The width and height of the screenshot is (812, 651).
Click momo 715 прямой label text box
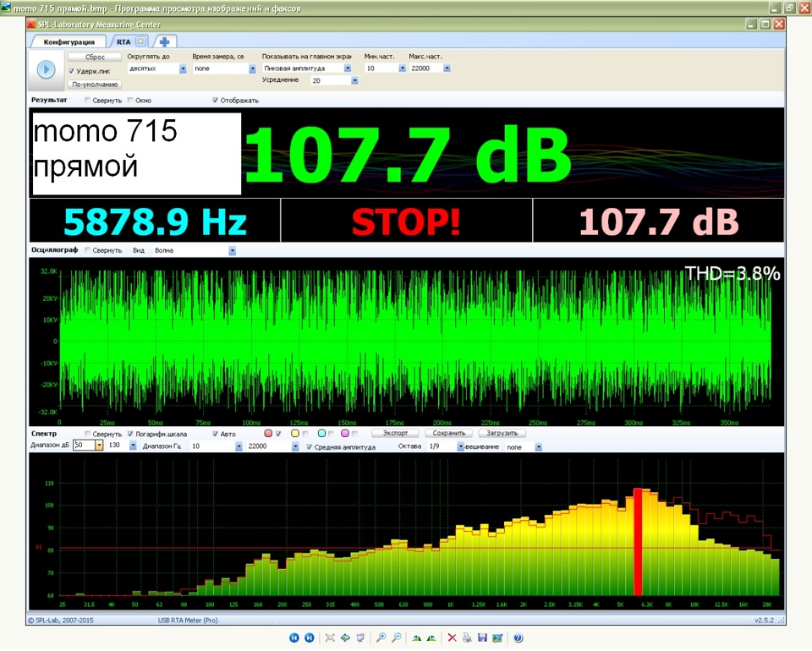137,154
